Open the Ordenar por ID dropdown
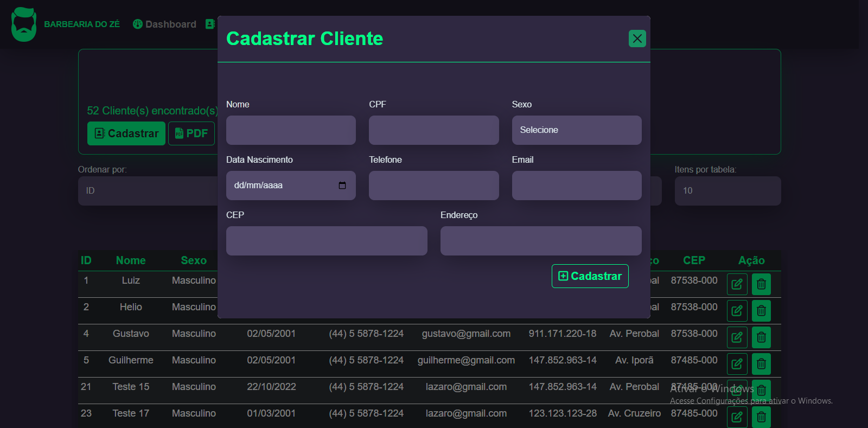868x428 pixels. [x=148, y=191]
